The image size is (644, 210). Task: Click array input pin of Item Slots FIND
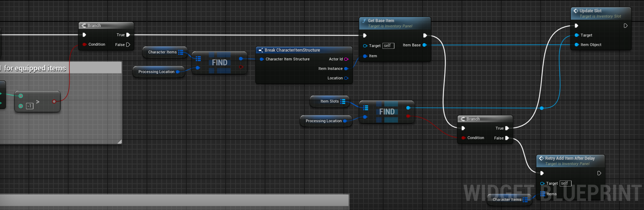point(366,108)
